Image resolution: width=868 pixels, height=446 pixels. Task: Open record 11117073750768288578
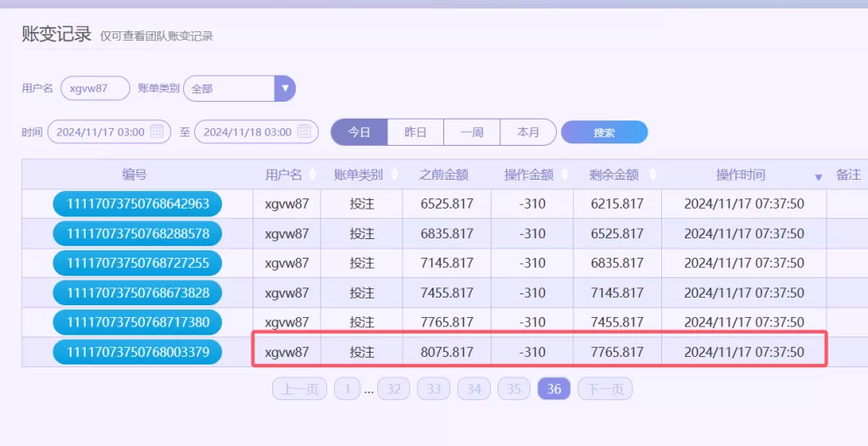tap(137, 234)
